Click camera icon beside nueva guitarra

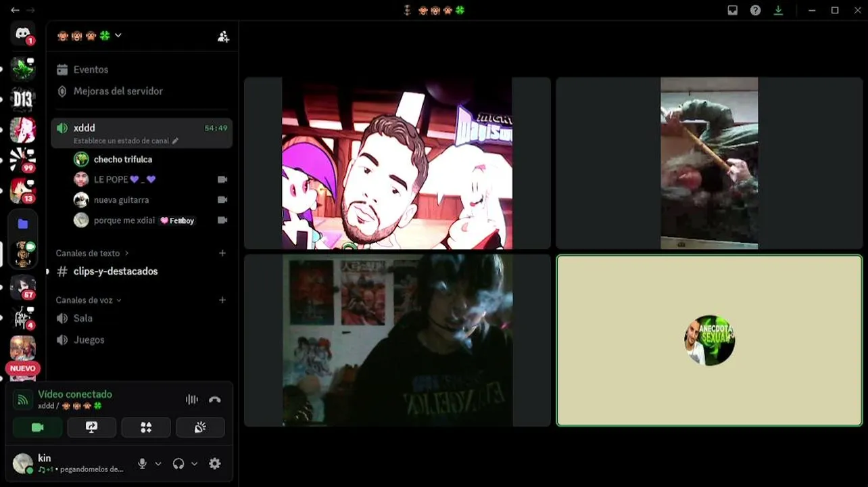pos(222,200)
